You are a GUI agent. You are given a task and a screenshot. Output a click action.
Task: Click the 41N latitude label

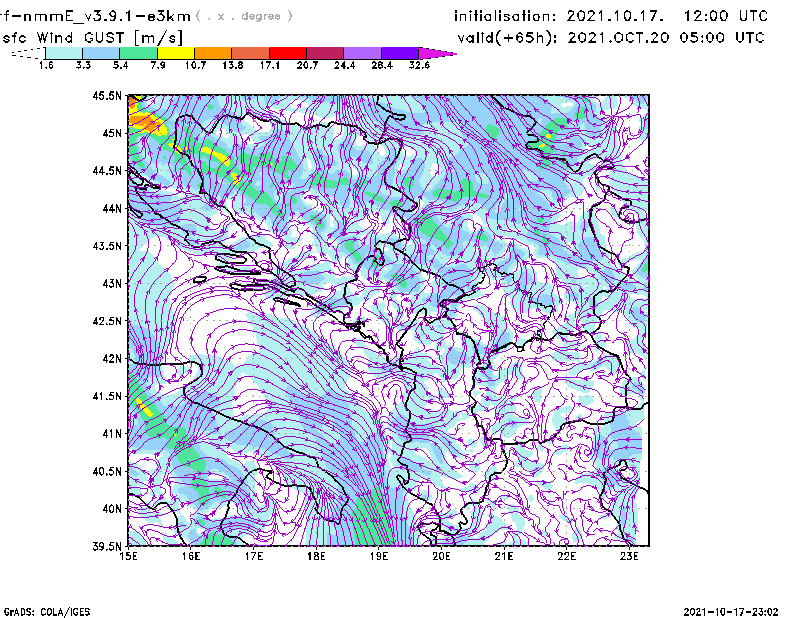112,433
